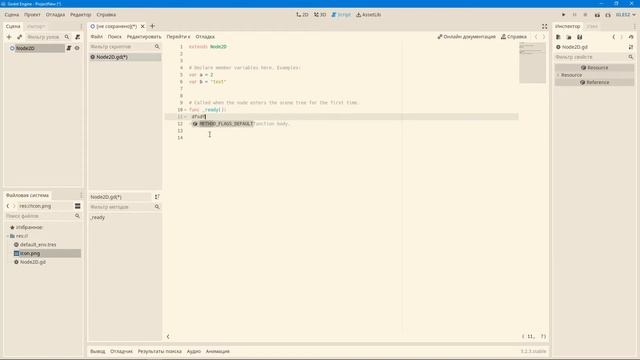Toggle alphabetical sort of methods
This screenshot has width=640, height=360.
(157, 197)
